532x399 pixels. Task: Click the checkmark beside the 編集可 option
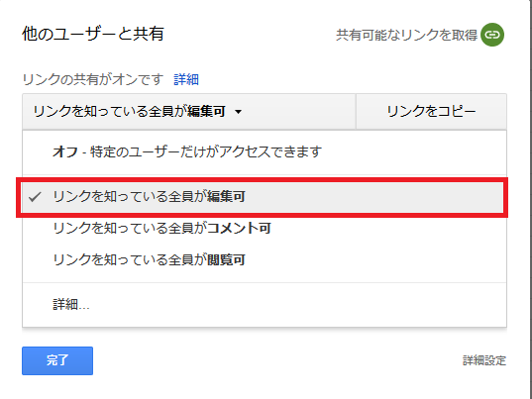(35, 197)
